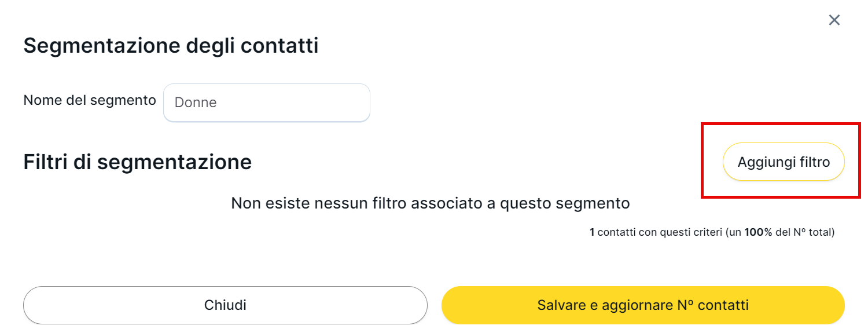Click the word segmentazione in the filters heading
Viewport: 868px width, 329px height.
coord(174,162)
